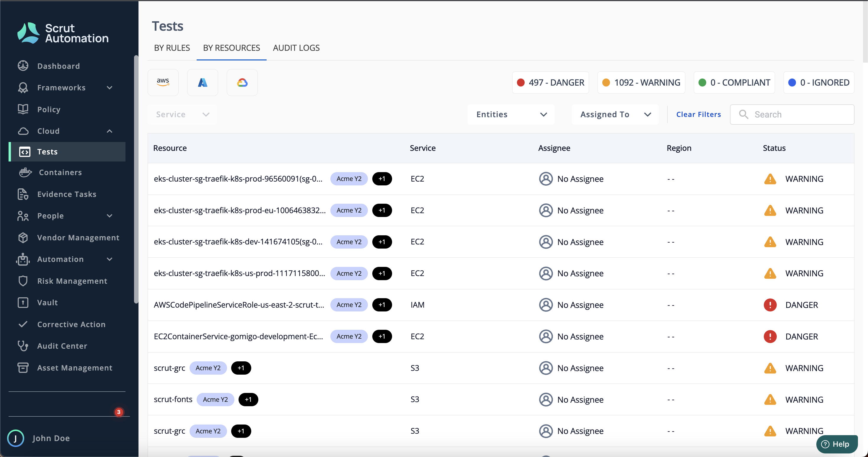Screen dimensions: 868x457
Task: Open eks-cluster-sg-traefik-k8s-dev resource
Action: [238, 242]
